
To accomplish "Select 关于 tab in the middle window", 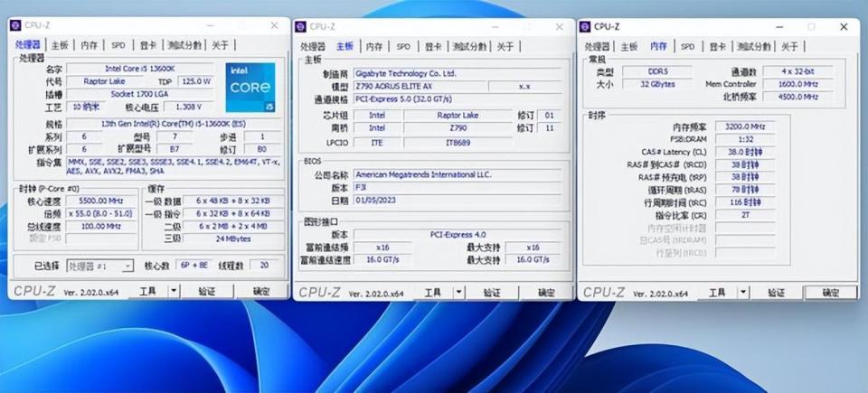I will click(505, 46).
